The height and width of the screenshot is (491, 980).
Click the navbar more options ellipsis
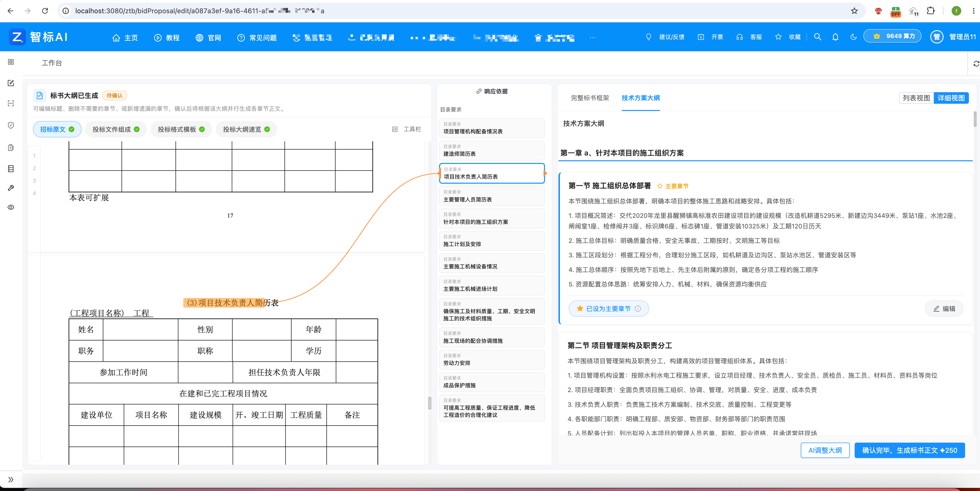pos(592,38)
